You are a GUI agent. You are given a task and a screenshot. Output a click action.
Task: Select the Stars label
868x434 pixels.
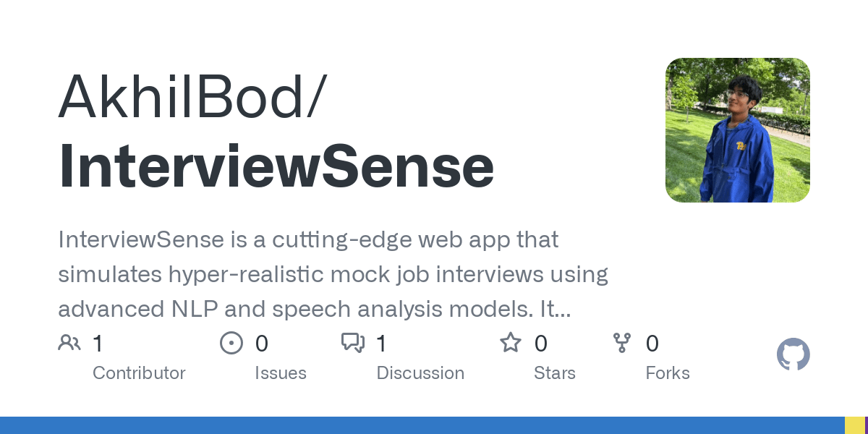pos(555,373)
